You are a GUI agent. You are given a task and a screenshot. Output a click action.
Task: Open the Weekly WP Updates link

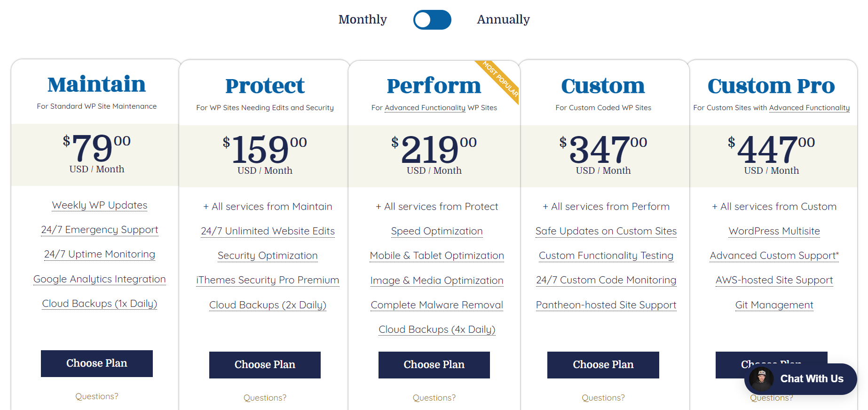(x=99, y=205)
